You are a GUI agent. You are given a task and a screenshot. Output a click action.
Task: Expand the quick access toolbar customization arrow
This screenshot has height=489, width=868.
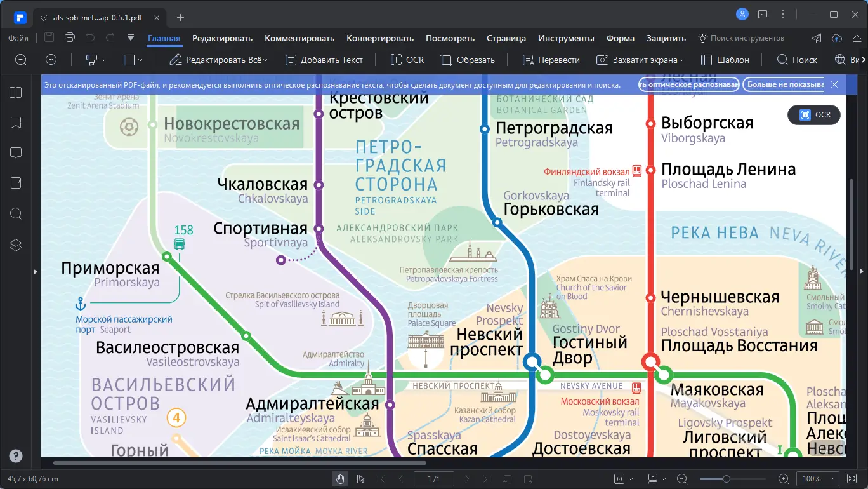131,37
